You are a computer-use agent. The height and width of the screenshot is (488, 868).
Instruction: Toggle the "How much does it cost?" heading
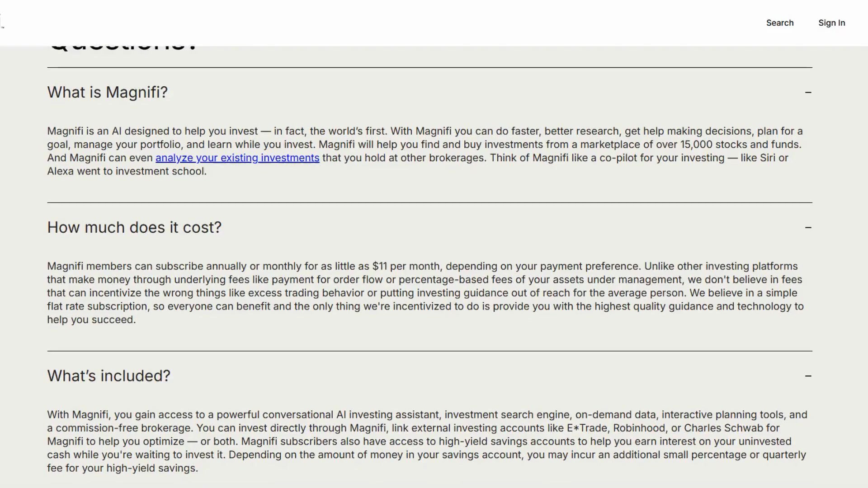tap(134, 227)
